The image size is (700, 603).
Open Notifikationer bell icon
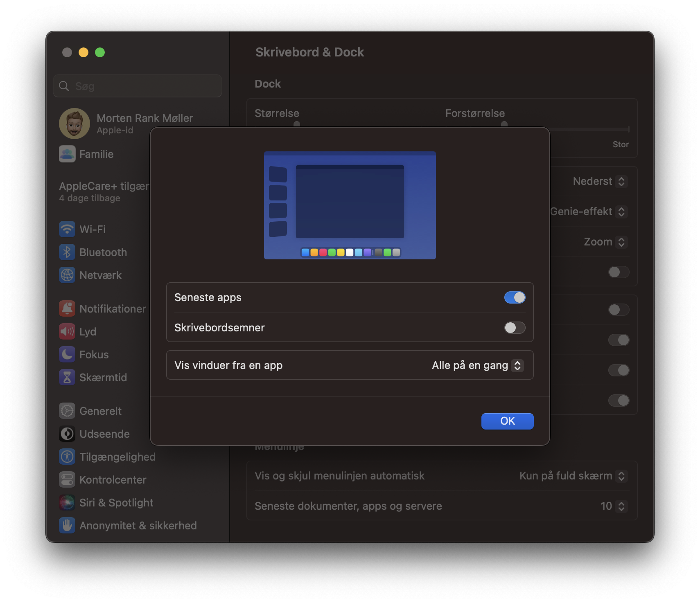tap(67, 308)
